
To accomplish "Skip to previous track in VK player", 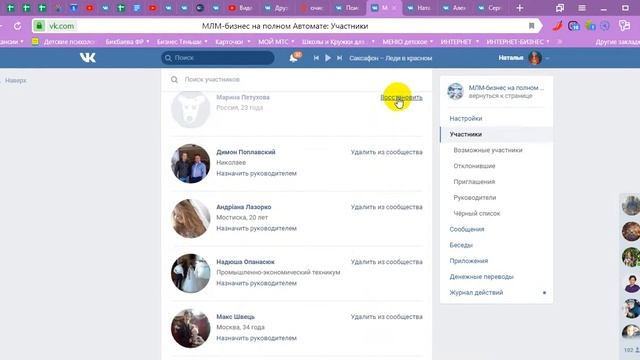I will click(x=316, y=58).
